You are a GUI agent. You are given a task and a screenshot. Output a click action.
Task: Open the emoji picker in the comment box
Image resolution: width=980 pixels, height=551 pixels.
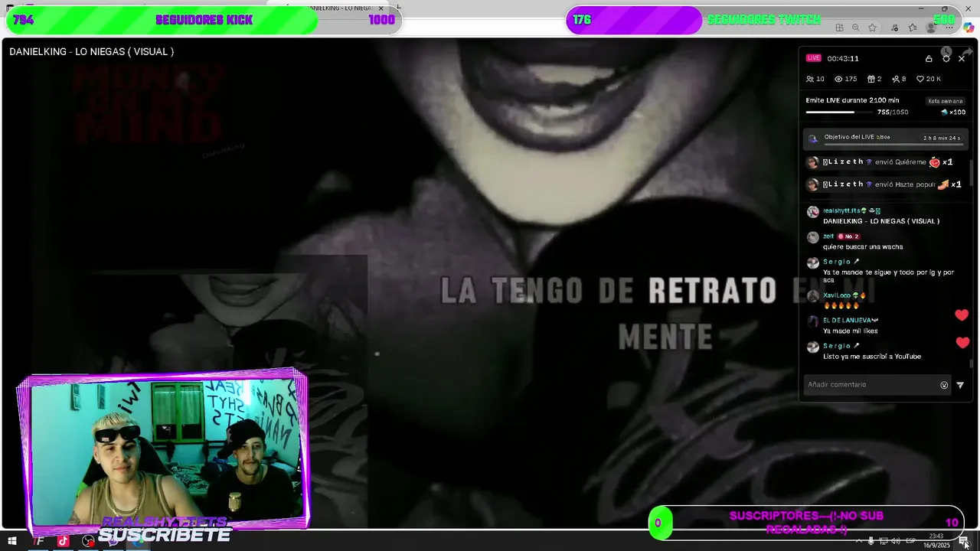[944, 385]
